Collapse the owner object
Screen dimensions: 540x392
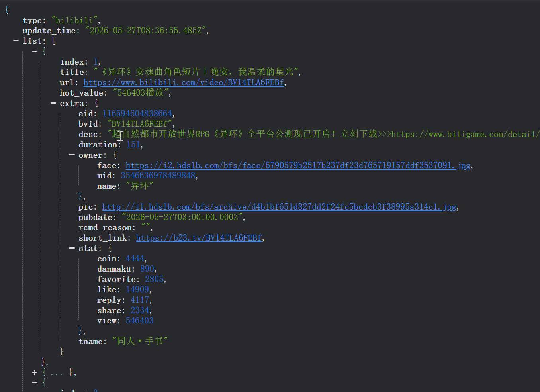click(x=72, y=155)
